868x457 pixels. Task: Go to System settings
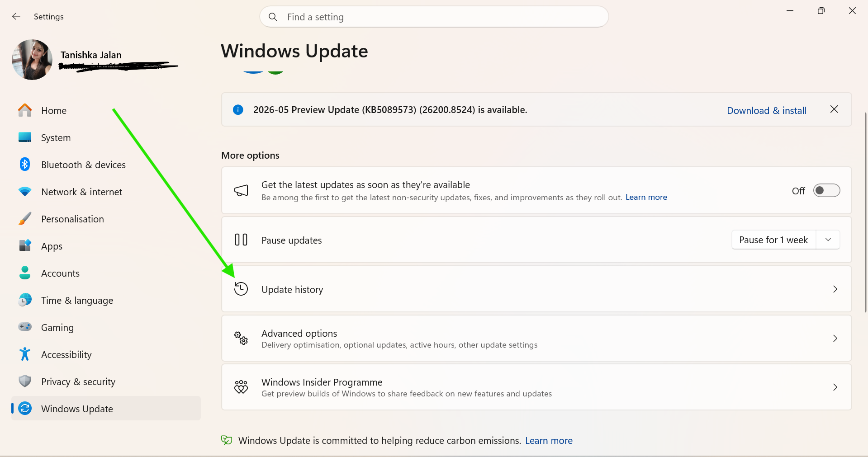point(106,137)
